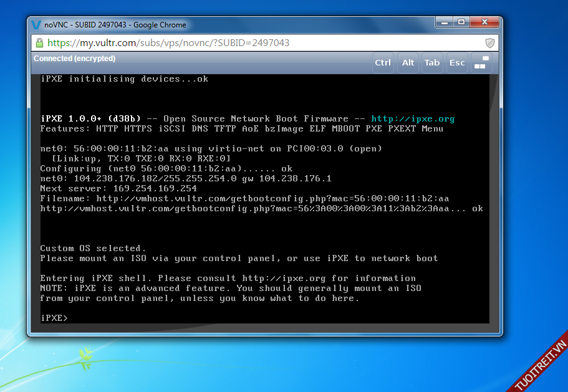Send the Tab key to console
568x392 pixels.
pyautogui.click(x=432, y=62)
